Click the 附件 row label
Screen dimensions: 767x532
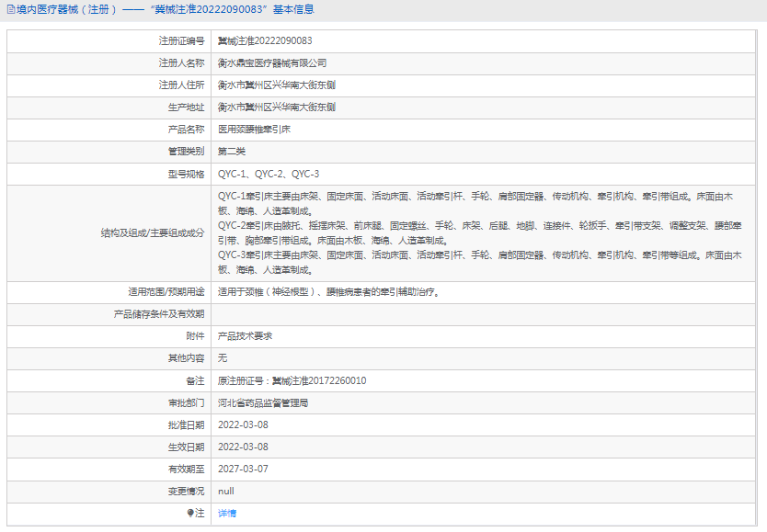coord(195,336)
